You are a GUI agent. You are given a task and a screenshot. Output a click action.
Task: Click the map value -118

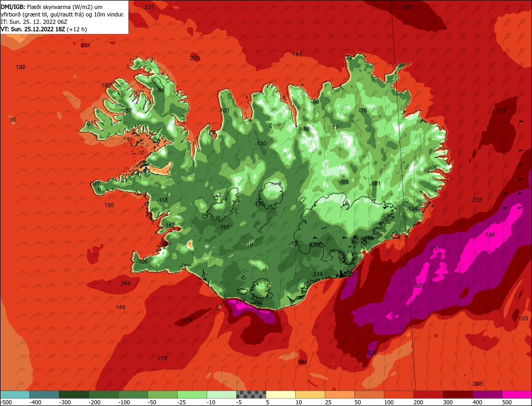point(162,200)
